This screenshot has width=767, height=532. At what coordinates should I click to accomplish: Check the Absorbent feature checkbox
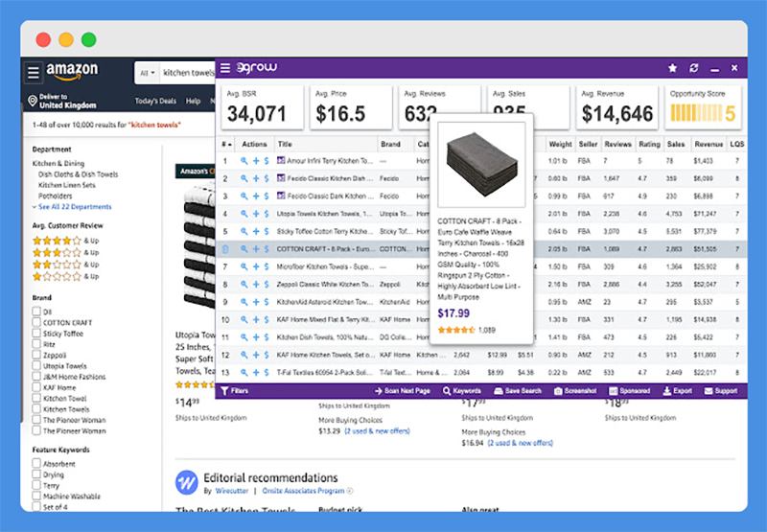36,463
